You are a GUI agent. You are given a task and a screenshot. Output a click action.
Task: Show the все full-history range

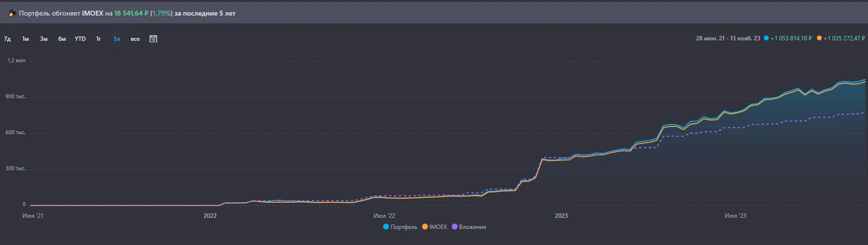click(135, 39)
